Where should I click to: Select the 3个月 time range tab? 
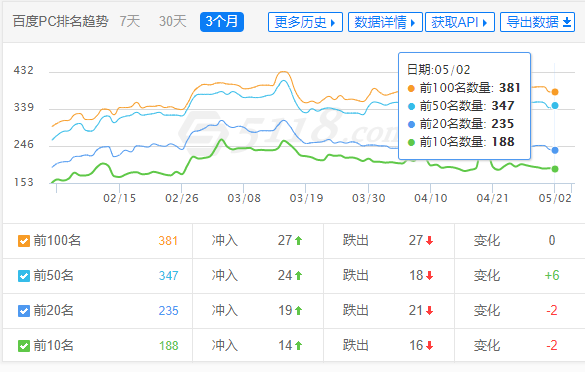[222, 22]
